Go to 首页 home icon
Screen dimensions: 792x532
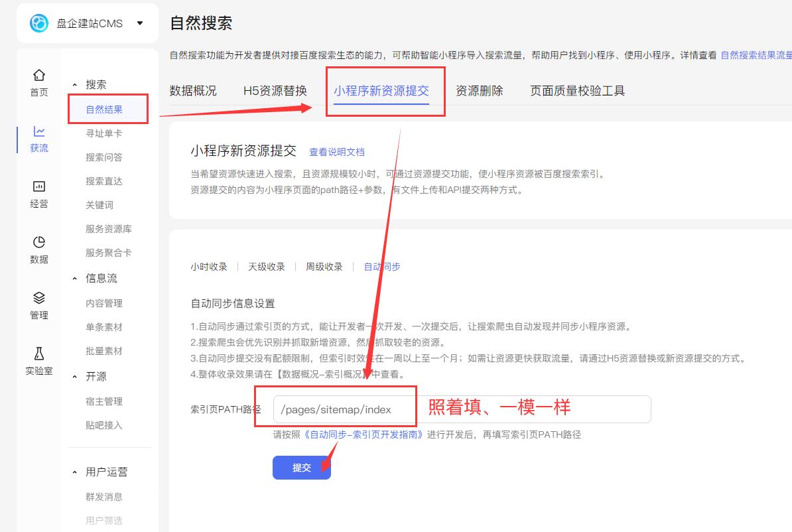39,75
